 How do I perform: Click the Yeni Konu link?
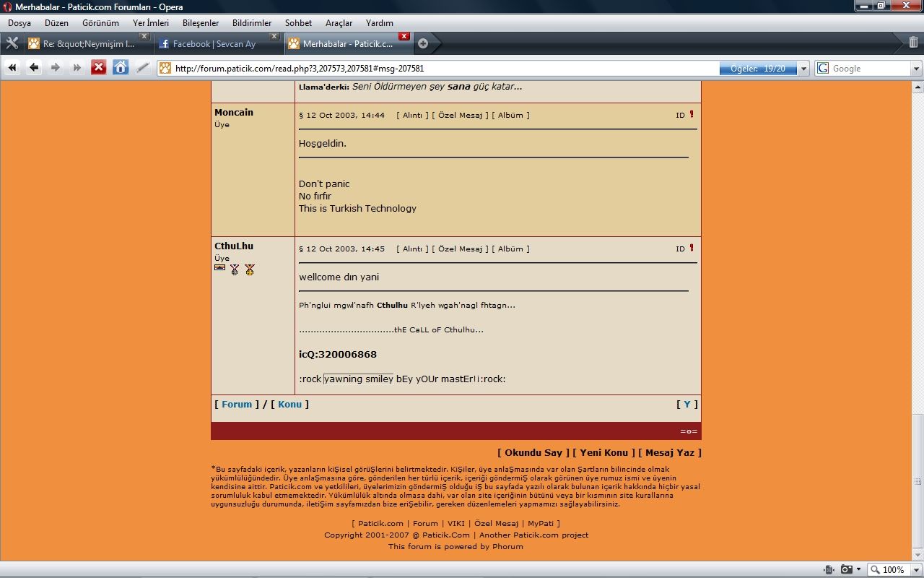click(x=604, y=452)
